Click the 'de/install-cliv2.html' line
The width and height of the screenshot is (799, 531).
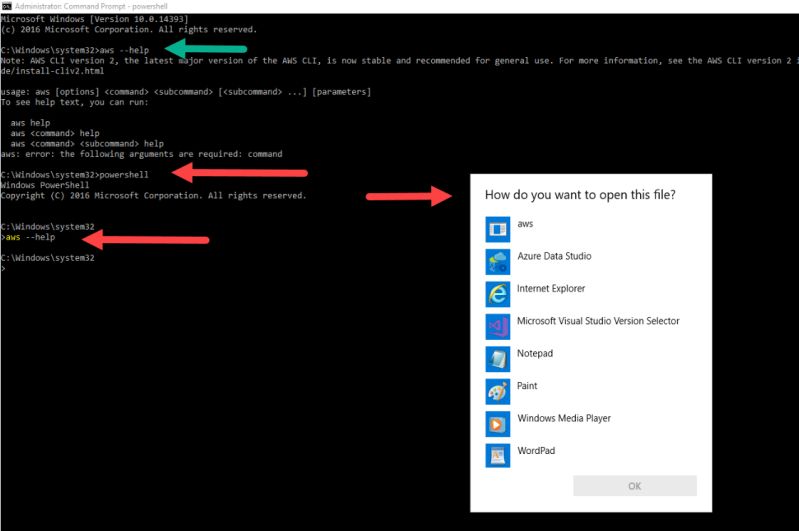tap(52, 71)
